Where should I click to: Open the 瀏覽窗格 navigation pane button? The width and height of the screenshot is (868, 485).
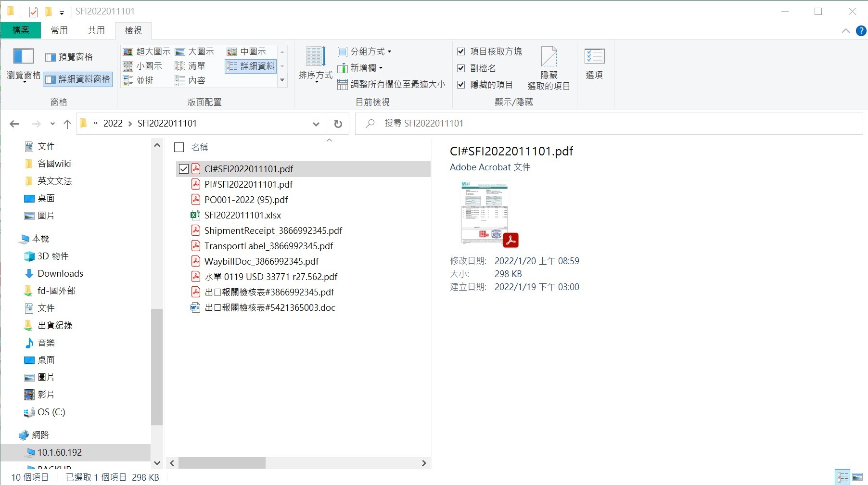[23, 65]
